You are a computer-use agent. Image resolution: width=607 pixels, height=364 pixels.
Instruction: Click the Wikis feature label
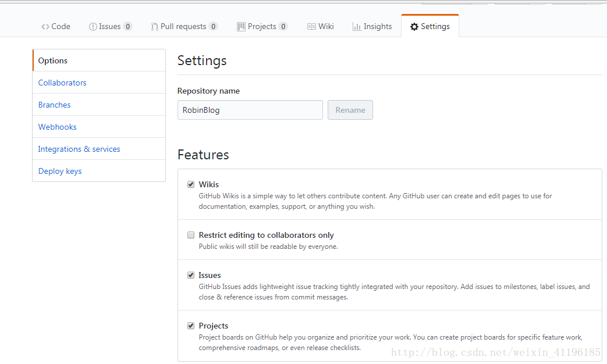(x=209, y=184)
